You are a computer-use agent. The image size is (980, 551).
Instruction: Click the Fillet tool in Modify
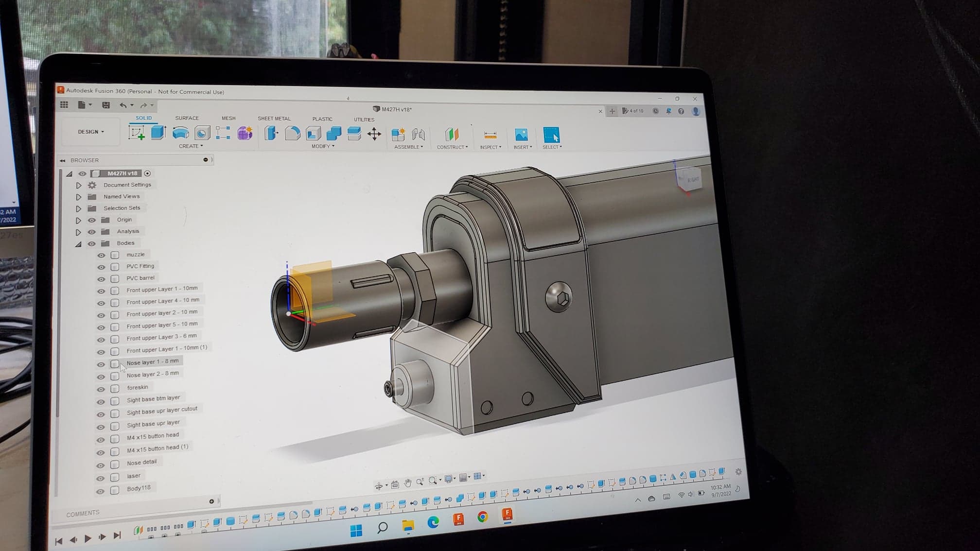(292, 134)
